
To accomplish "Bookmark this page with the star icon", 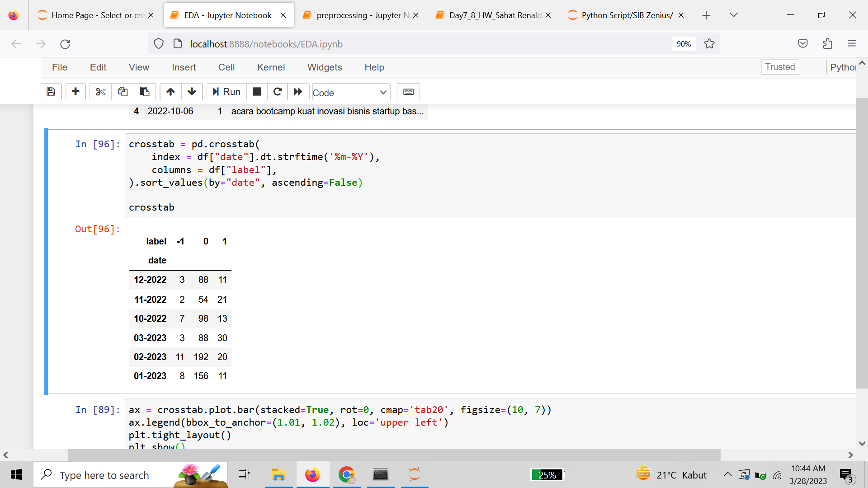I will coord(709,44).
